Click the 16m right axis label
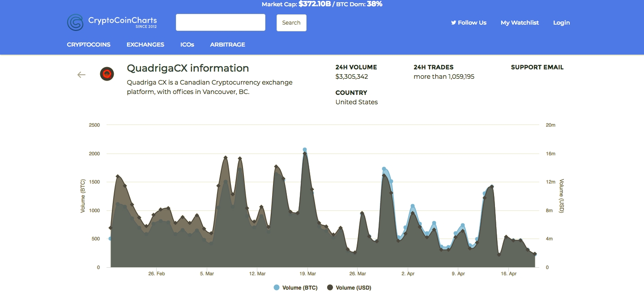 click(550, 154)
